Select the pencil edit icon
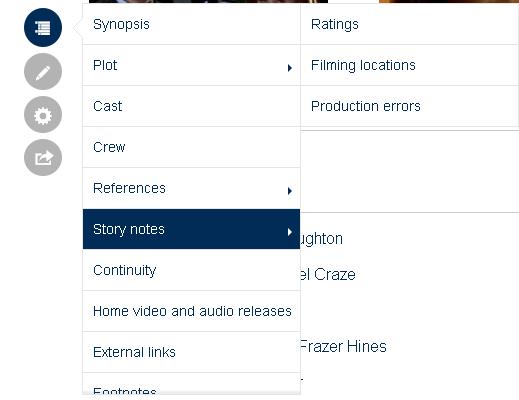Viewport: 519px width, 400px height. click(x=43, y=71)
